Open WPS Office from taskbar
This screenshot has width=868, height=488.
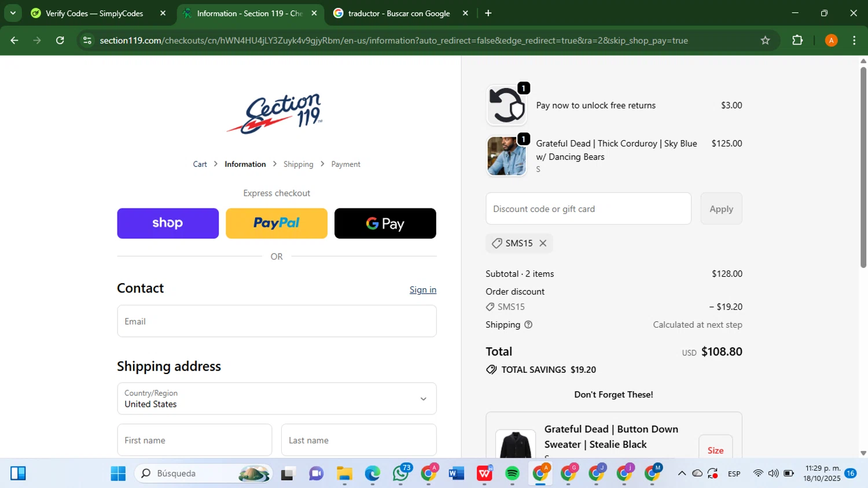484,474
